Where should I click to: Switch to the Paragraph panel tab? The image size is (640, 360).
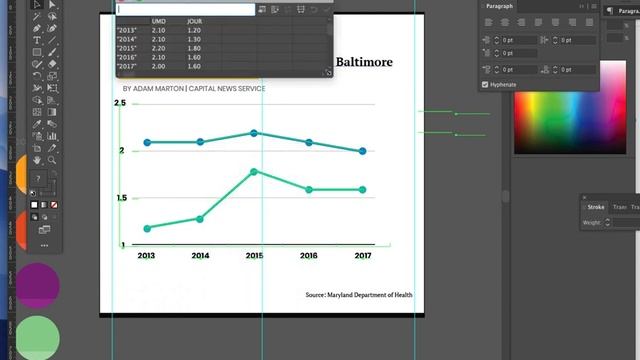pyautogui.click(x=499, y=6)
